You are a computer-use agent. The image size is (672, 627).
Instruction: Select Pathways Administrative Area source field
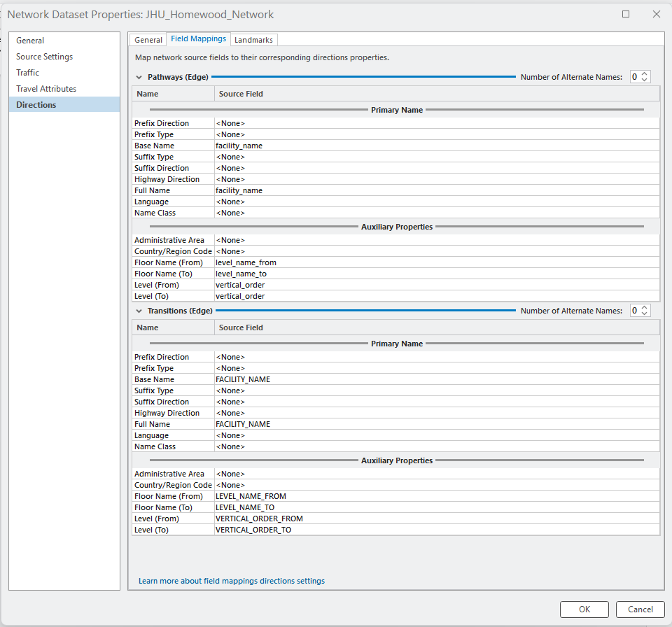click(x=437, y=240)
